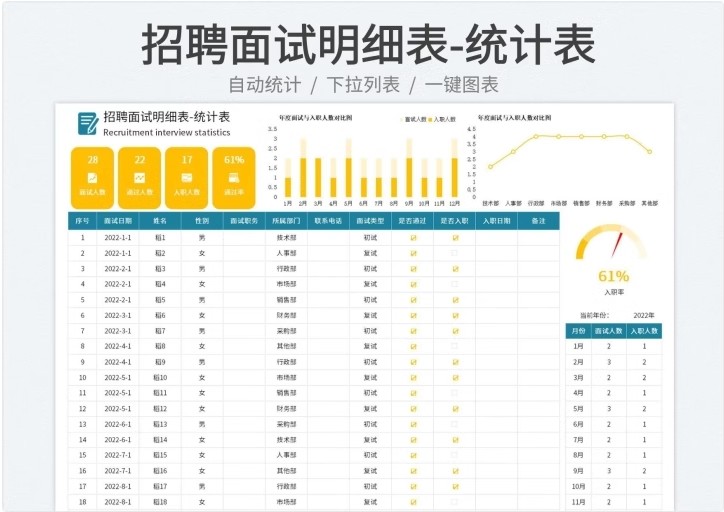Click the trend icon in the 22 通过人数 card
This screenshot has width=724, height=512.
tap(139, 178)
